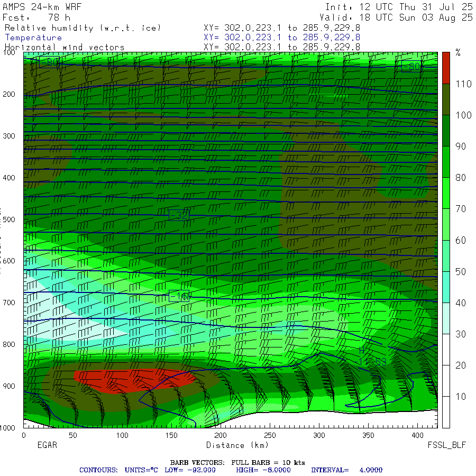Click the "LOW= -92.000" contour text
Viewport: 476px width, 476px height.
[x=190, y=470]
